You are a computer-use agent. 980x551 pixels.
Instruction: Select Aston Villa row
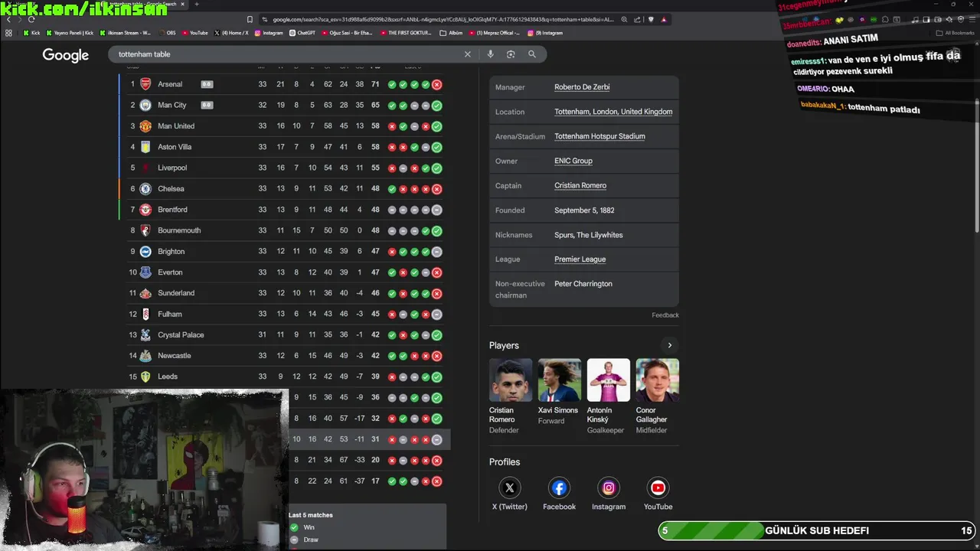point(285,147)
